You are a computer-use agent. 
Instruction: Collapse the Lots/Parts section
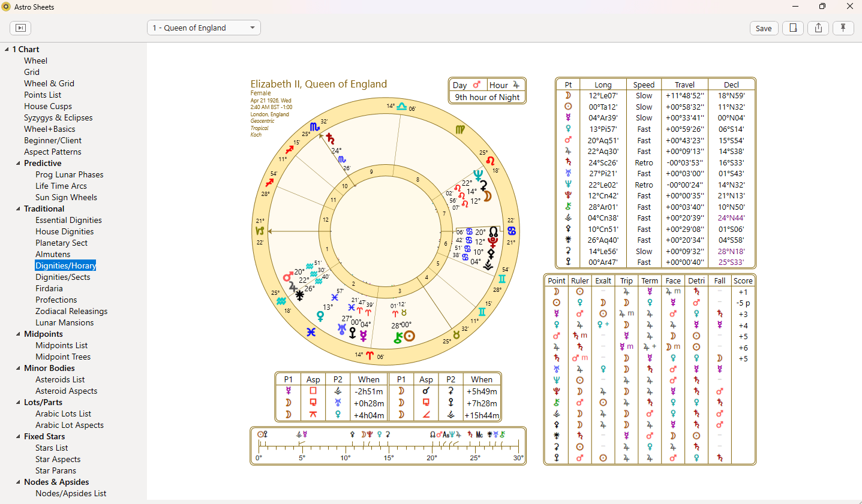coord(18,402)
